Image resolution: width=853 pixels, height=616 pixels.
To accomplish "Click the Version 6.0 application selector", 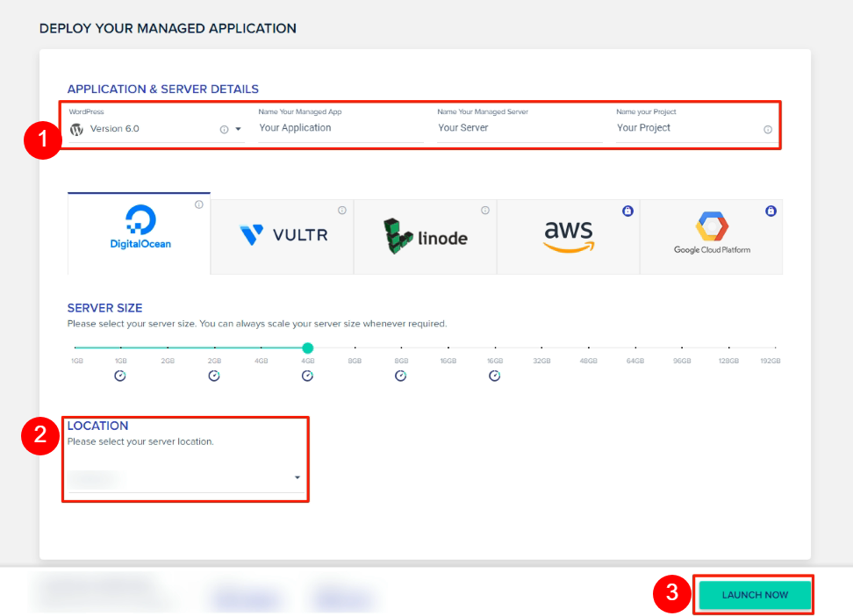I will click(x=156, y=129).
